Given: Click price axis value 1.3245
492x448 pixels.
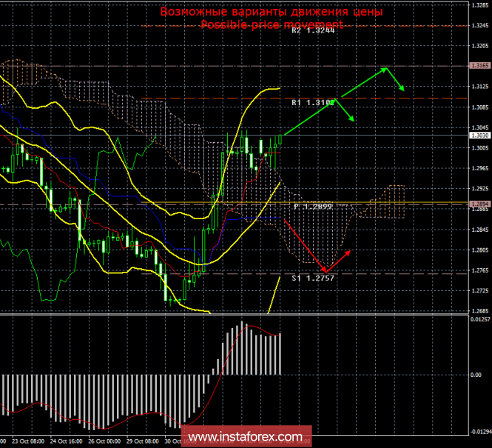Looking at the screenshot, I should point(480,25).
